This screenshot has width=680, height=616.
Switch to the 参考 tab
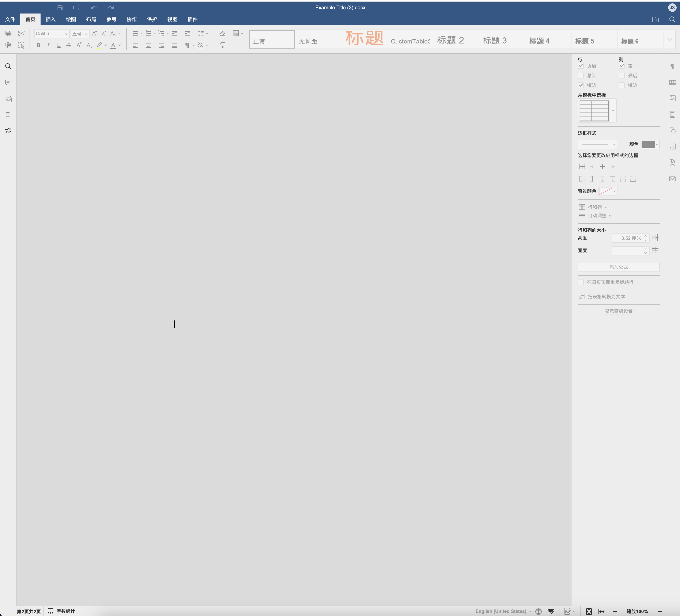[111, 19]
